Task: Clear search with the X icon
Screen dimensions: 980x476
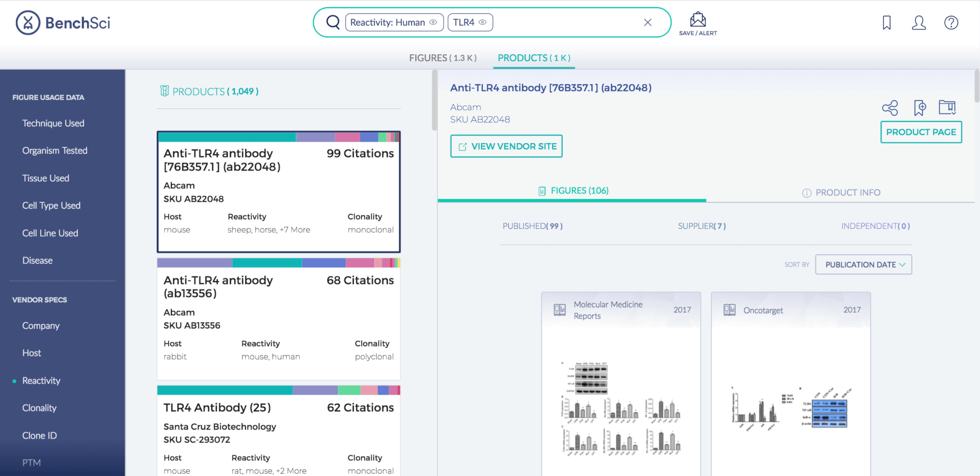Action: [648, 22]
